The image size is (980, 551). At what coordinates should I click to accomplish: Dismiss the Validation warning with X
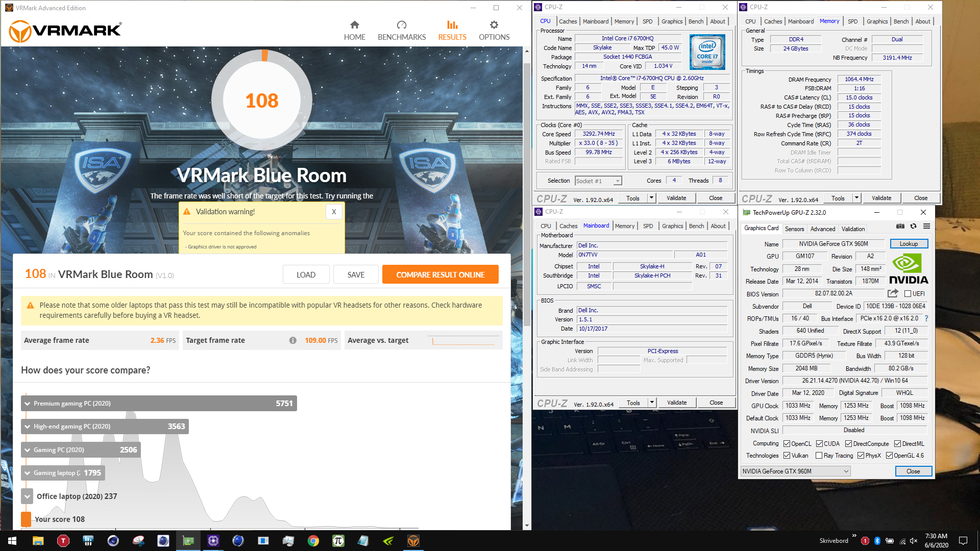click(x=334, y=212)
